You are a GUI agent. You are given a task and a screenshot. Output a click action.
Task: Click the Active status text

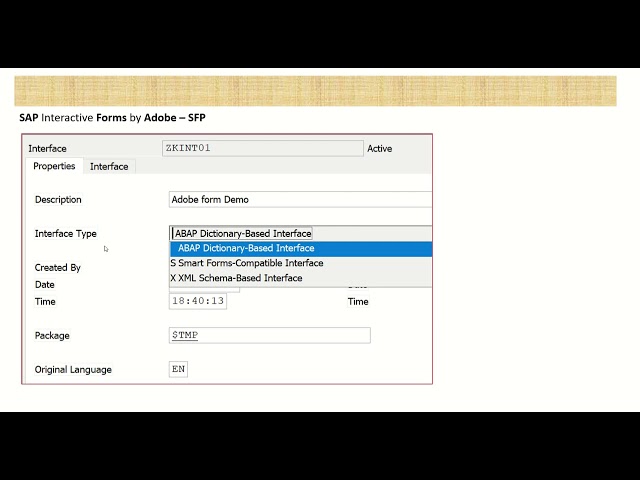click(380, 149)
